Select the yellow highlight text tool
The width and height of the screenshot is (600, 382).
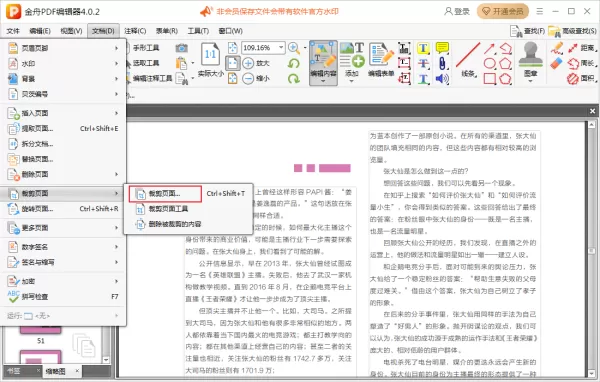tap(423, 48)
